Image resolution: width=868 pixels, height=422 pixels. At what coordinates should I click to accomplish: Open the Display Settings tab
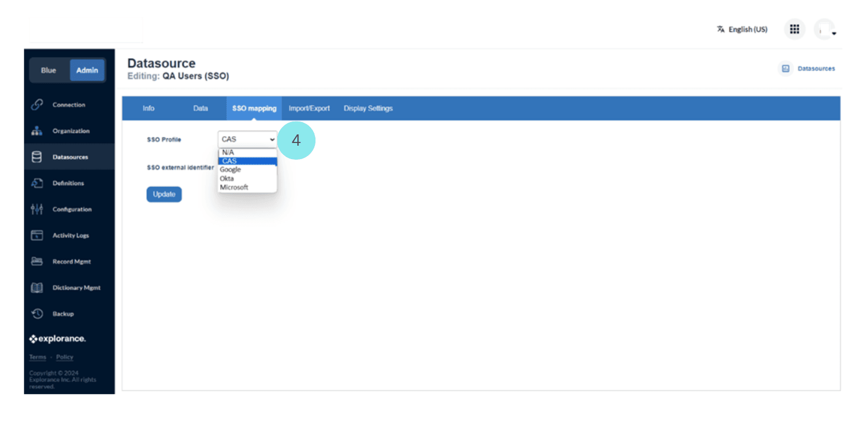368,109
